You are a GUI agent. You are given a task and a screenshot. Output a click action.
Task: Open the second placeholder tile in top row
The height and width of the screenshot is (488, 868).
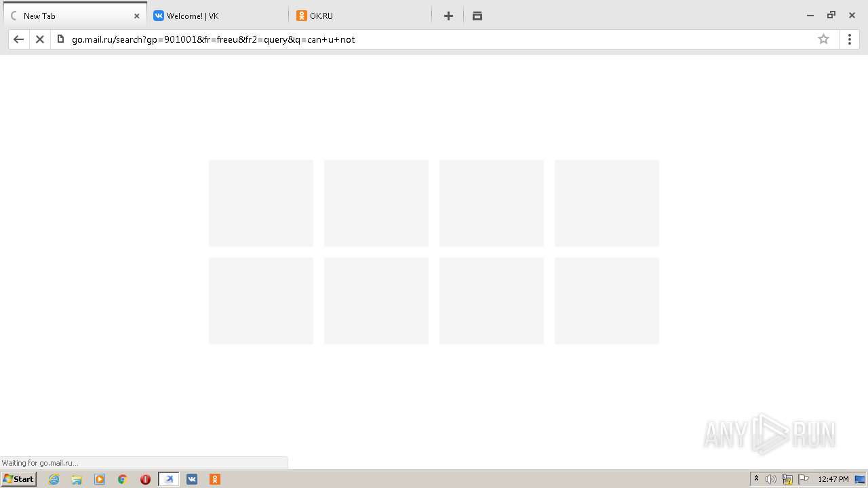click(376, 203)
